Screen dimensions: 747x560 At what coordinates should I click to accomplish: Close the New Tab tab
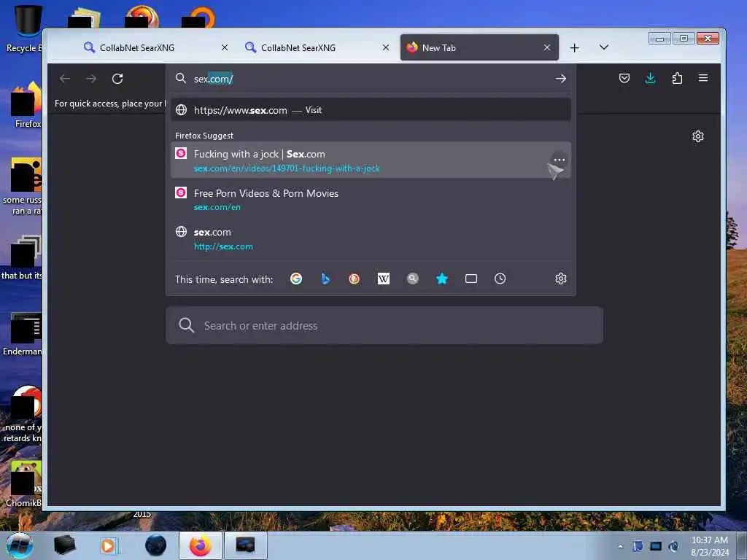pyautogui.click(x=547, y=47)
